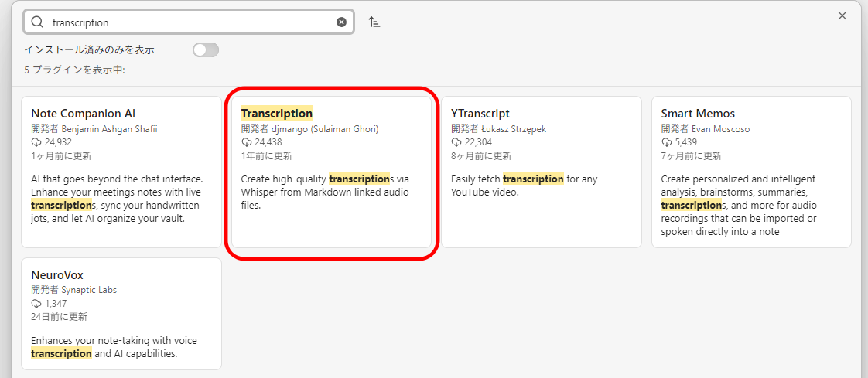
Task: Click the YTranscript plugin title
Action: pos(480,114)
